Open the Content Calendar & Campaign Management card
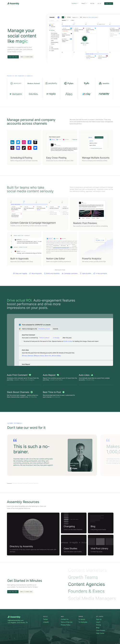This screenshot has width=120, height=644. [37, 214]
